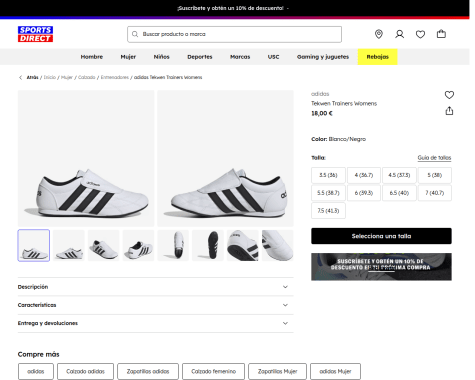
Task: Select second thumbnail of shoe facing left
Action: 69,245
